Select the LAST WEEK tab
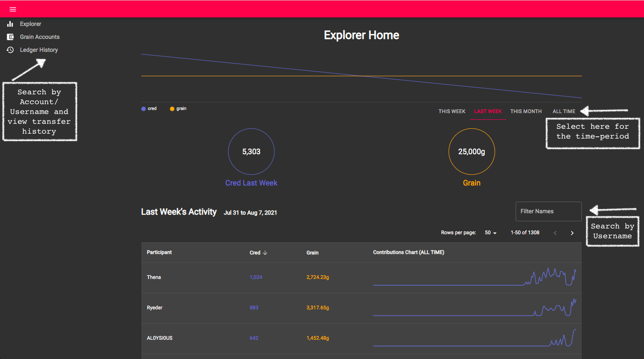The width and height of the screenshot is (644, 359). coord(488,111)
